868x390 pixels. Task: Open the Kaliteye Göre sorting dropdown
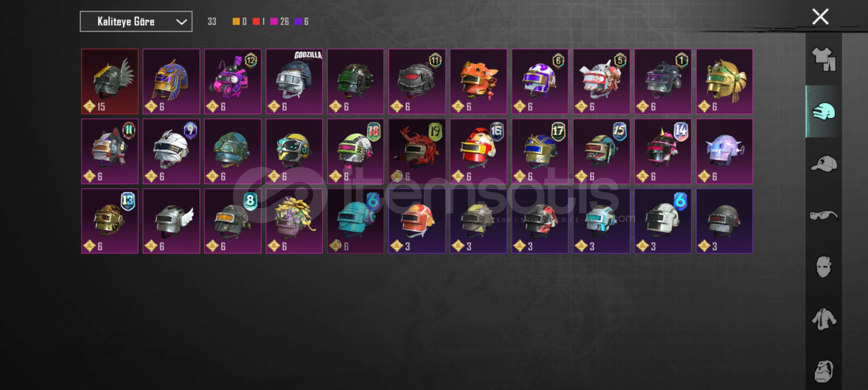(x=136, y=22)
